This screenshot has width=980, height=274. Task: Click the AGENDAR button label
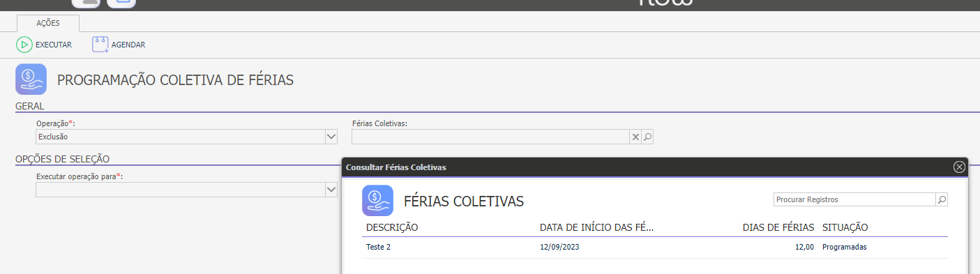coord(128,45)
